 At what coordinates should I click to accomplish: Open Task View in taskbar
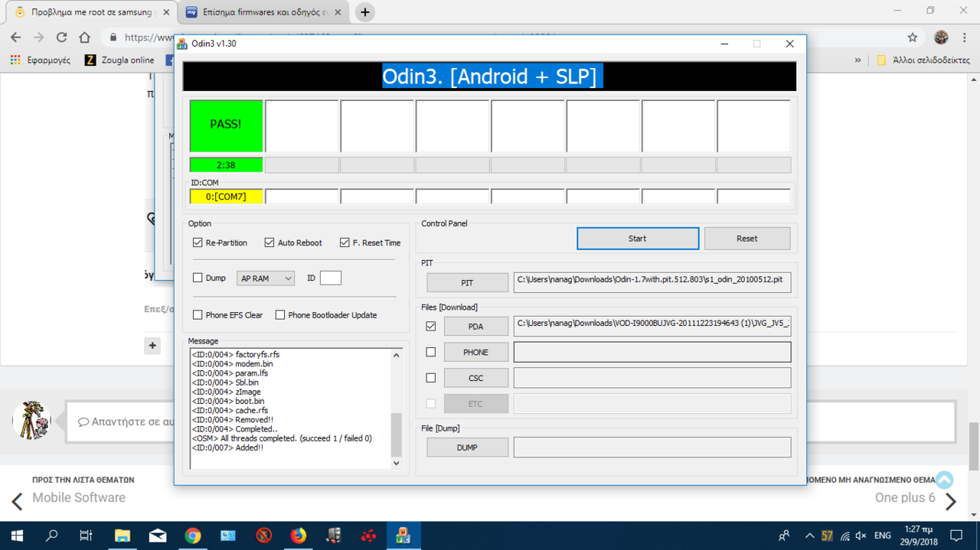[x=86, y=535]
